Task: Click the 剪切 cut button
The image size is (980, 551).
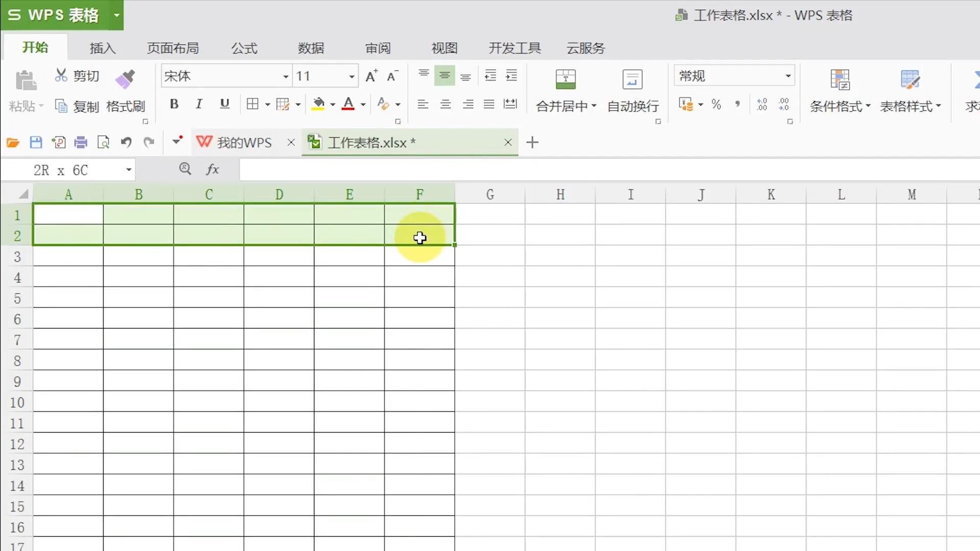Action: click(77, 76)
